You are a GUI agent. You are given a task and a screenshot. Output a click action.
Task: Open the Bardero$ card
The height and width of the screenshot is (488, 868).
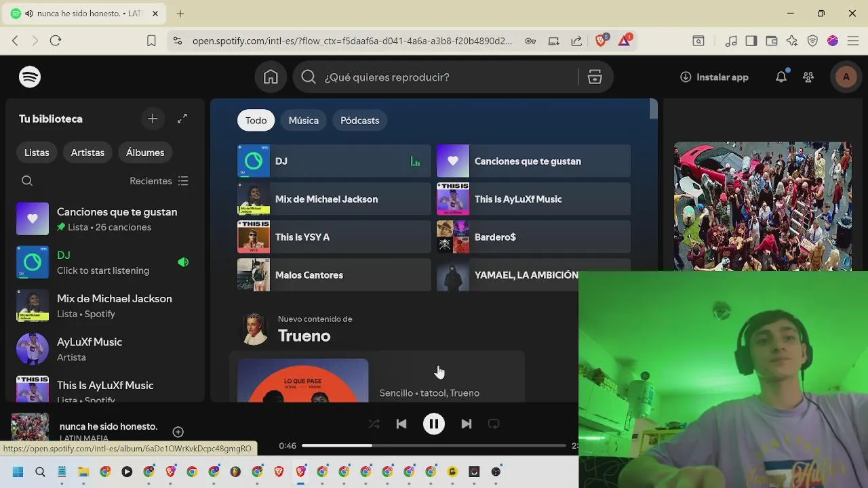click(x=534, y=237)
